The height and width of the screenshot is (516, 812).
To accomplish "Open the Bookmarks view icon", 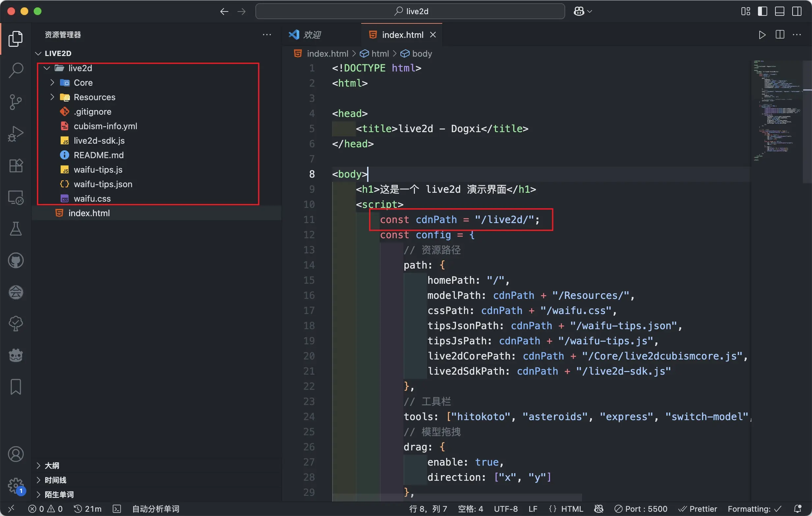I will 15,387.
